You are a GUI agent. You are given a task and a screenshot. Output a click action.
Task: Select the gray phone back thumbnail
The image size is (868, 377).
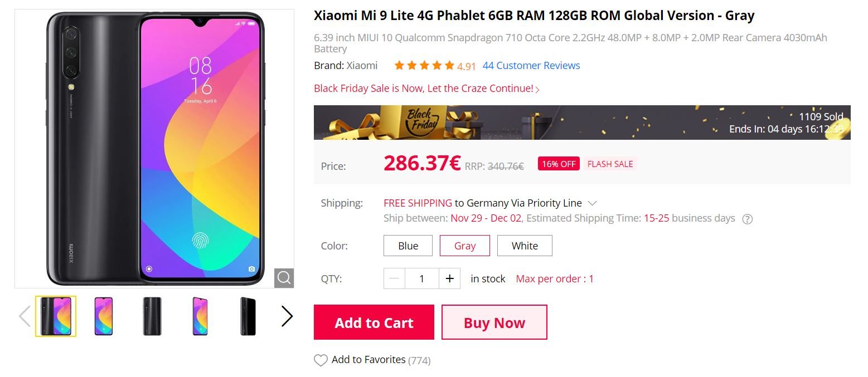(152, 316)
